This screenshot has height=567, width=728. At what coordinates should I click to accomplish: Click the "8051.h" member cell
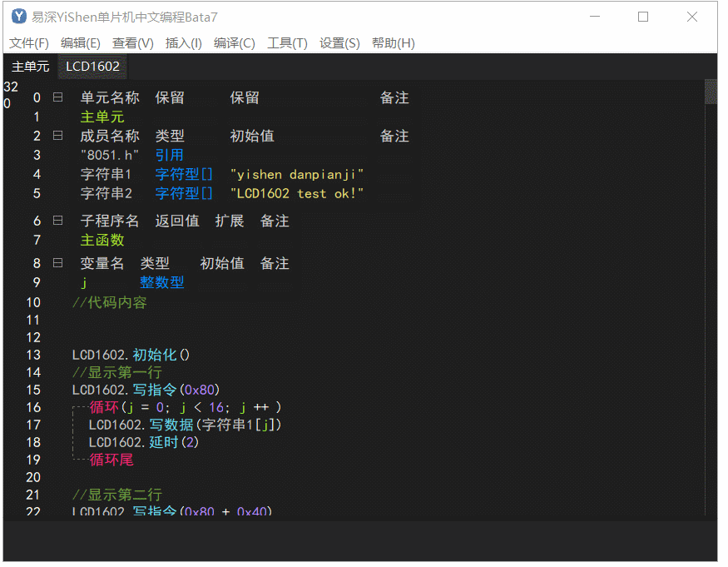(110, 155)
